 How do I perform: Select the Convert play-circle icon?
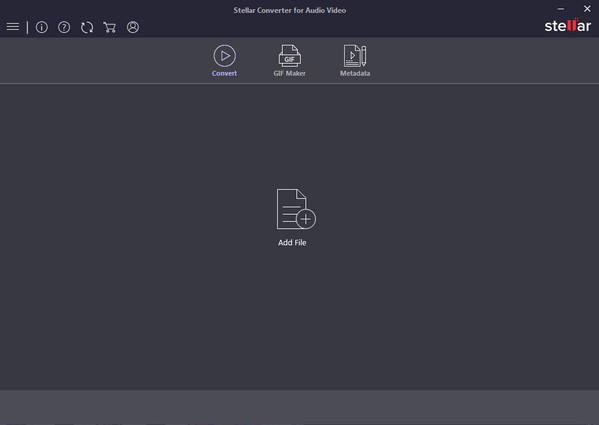click(x=225, y=56)
